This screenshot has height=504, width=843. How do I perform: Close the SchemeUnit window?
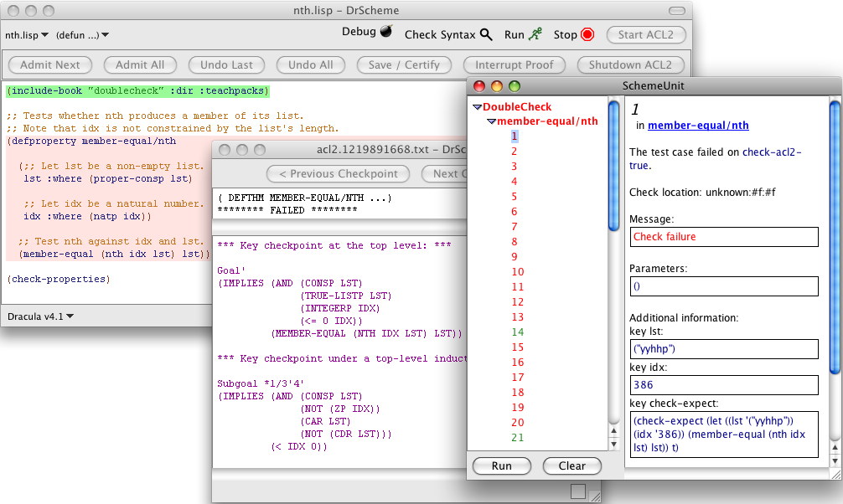(479, 85)
